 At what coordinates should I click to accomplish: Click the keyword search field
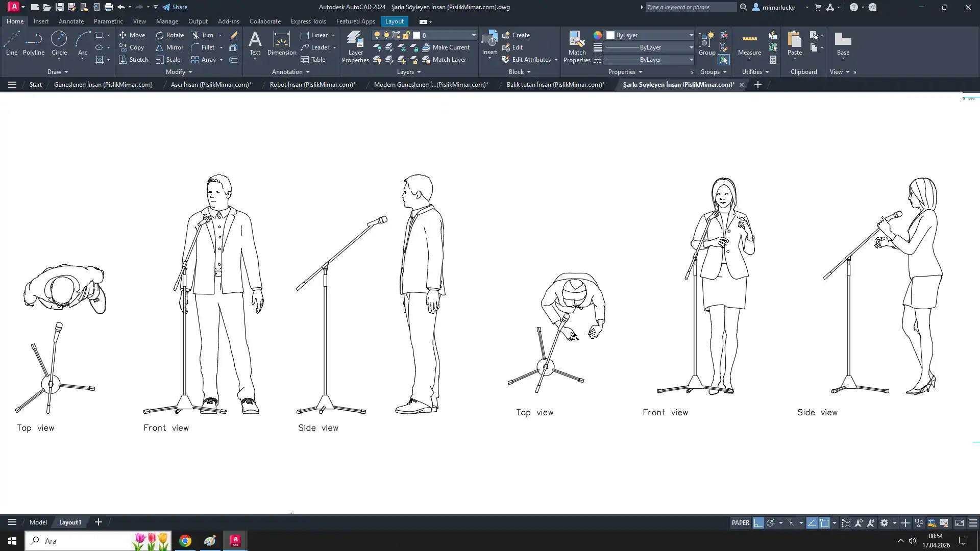(690, 7)
